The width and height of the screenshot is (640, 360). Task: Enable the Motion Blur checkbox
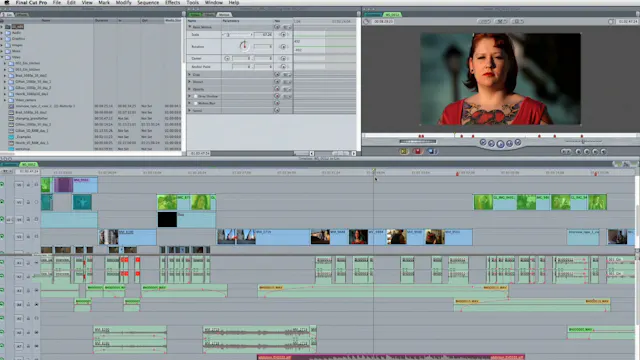[196, 103]
